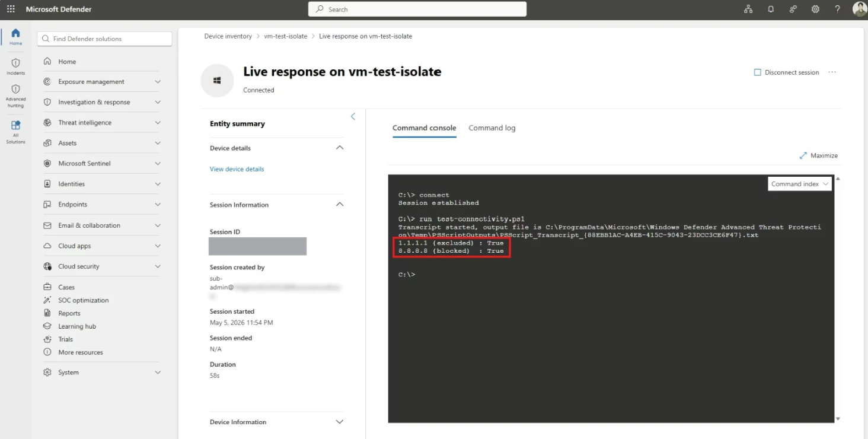Open the community people icon in the top bar

click(x=793, y=9)
